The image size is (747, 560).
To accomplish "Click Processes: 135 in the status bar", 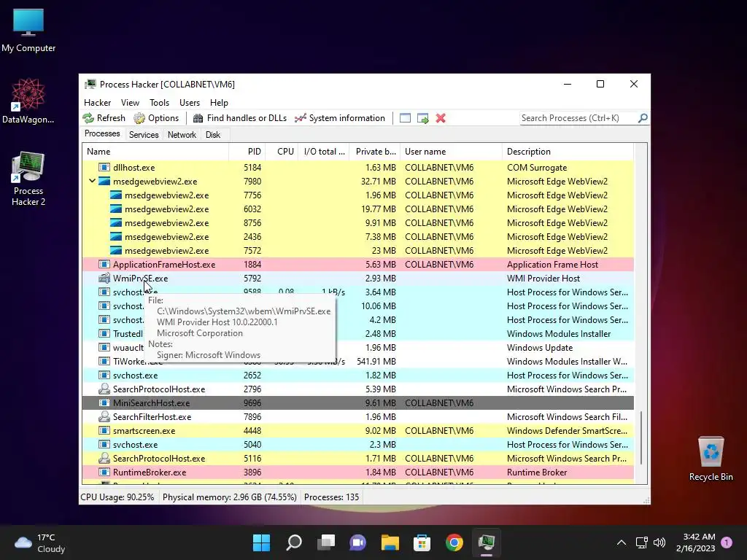I will [332, 497].
